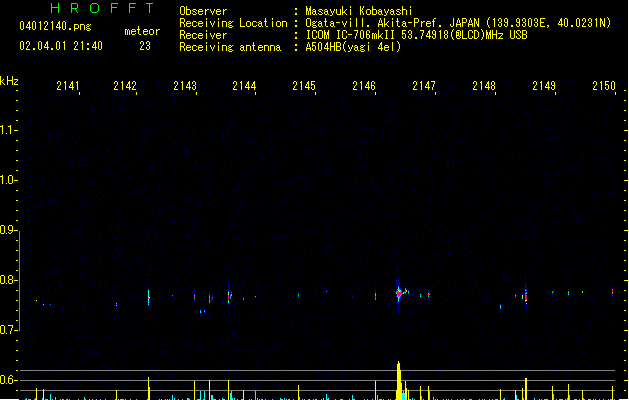Viewport: 629px width, 400px height.
Task: Click the kHz axis unit label
Action: tap(9, 81)
